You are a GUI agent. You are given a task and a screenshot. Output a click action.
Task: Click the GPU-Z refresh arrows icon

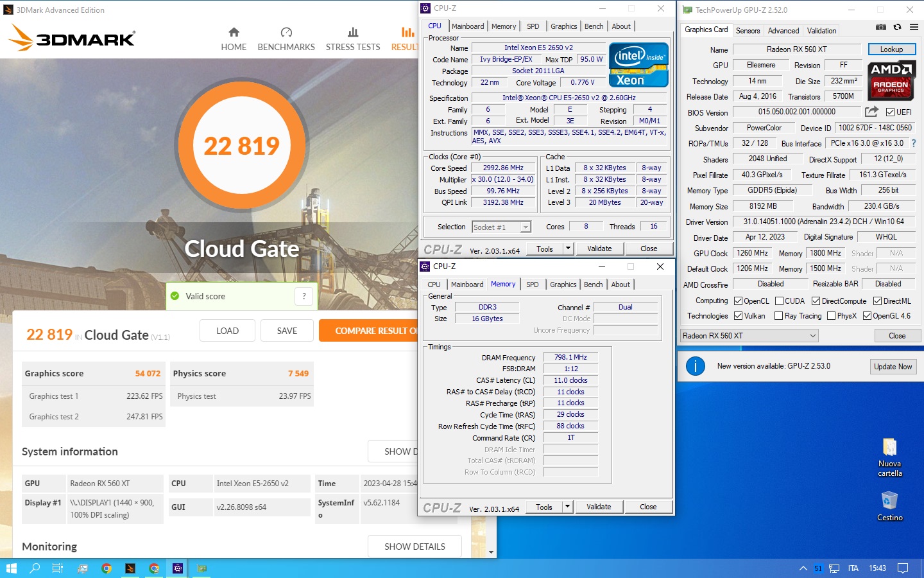pos(897,27)
